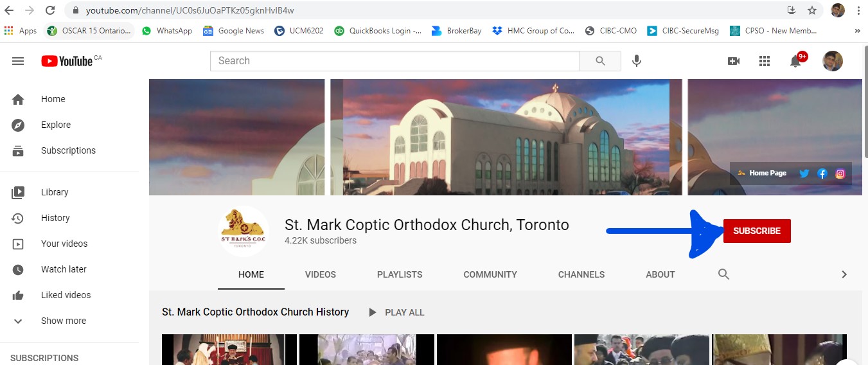Select the HOME channel tab
868x365 pixels.
point(251,274)
